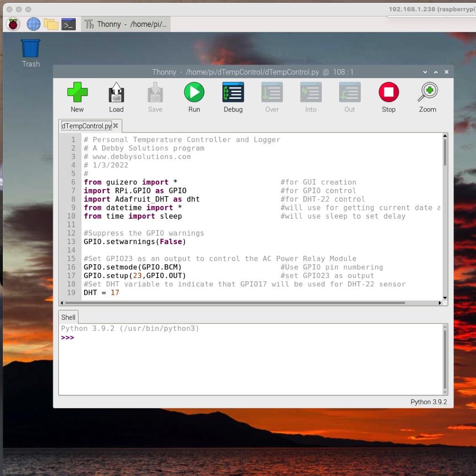
Task: Select the Shell tab
Action: pos(68,317)
